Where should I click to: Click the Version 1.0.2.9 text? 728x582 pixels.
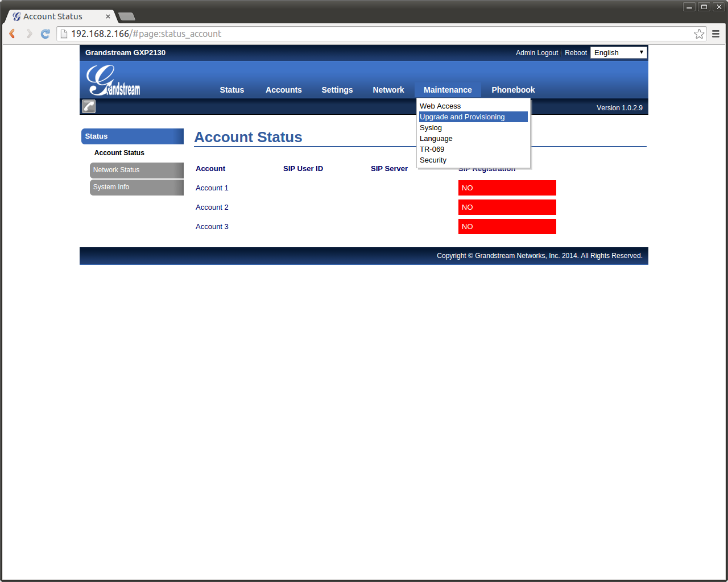click(x=619, y=108)
